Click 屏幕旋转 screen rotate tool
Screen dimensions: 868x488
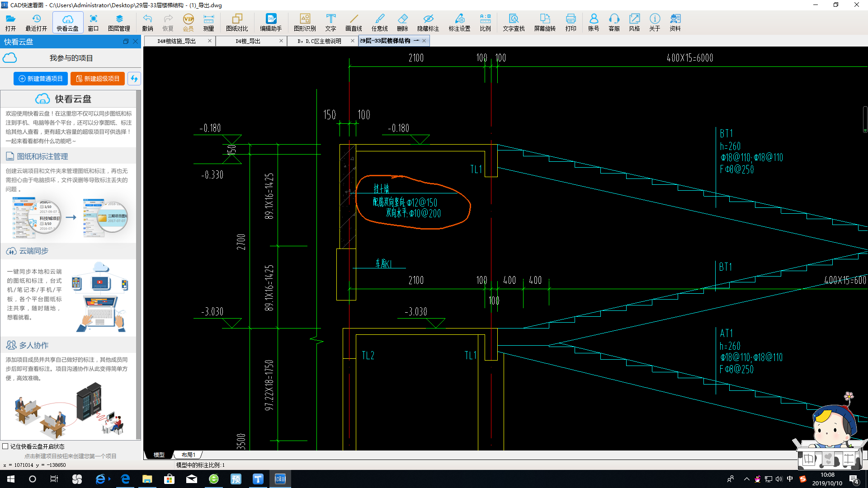(x=545, y=22)
